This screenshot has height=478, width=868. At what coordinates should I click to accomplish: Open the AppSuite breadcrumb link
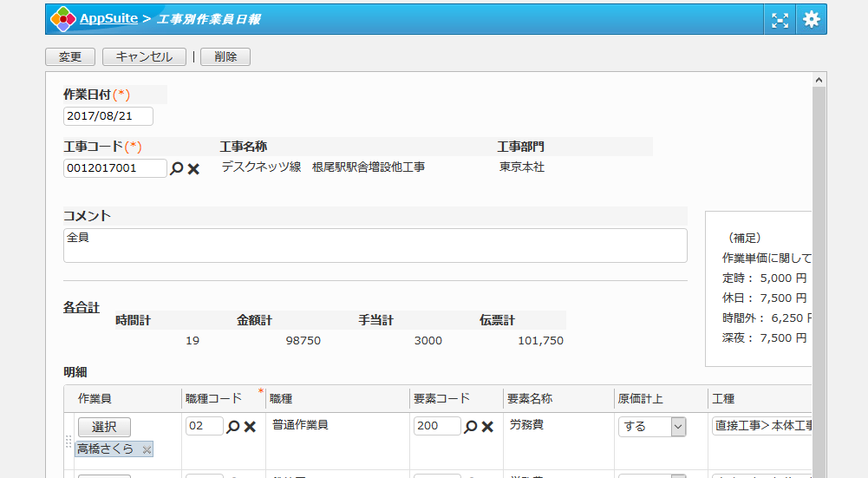coord(108,19)
